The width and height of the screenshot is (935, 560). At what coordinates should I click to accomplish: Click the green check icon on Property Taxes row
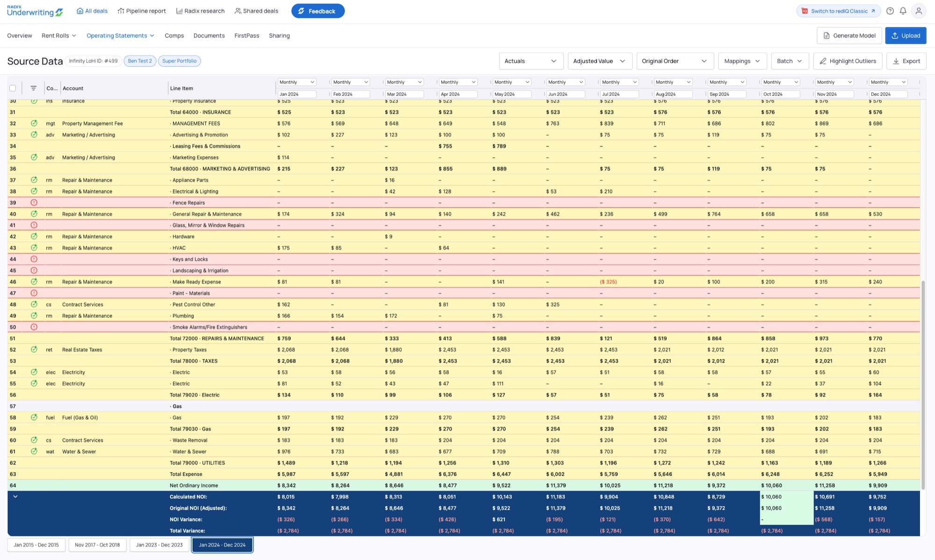[34, 350]
